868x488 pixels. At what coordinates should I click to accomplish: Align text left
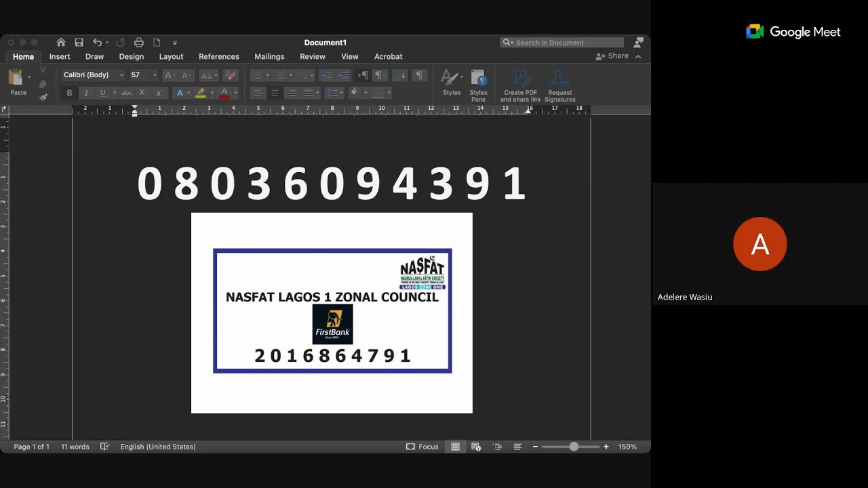[258, 93]
